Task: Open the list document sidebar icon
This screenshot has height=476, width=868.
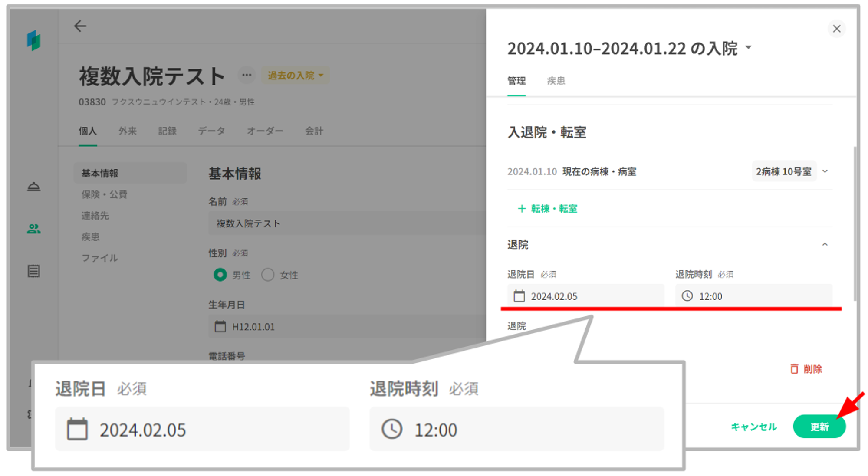Action: [x=33, y=271]
